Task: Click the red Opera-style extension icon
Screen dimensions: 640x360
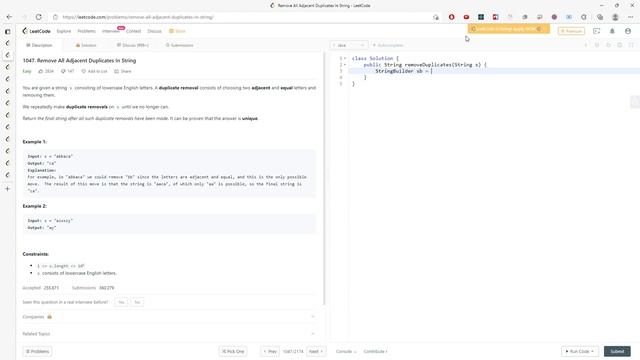Action: [x=451, y=17]
